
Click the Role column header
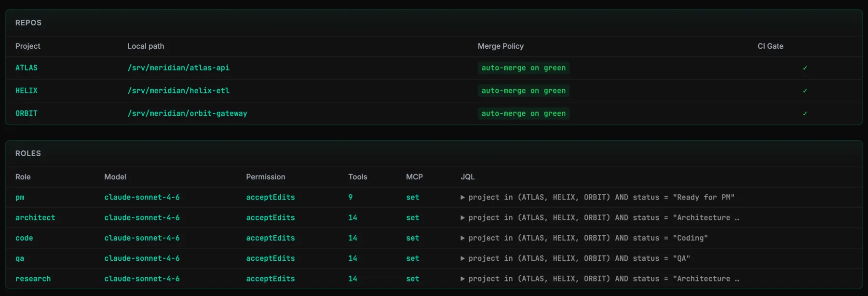(23, 177)
